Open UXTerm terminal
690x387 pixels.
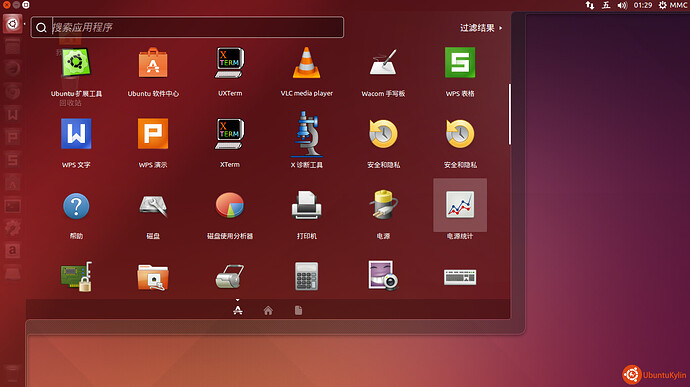coord(230,63)
